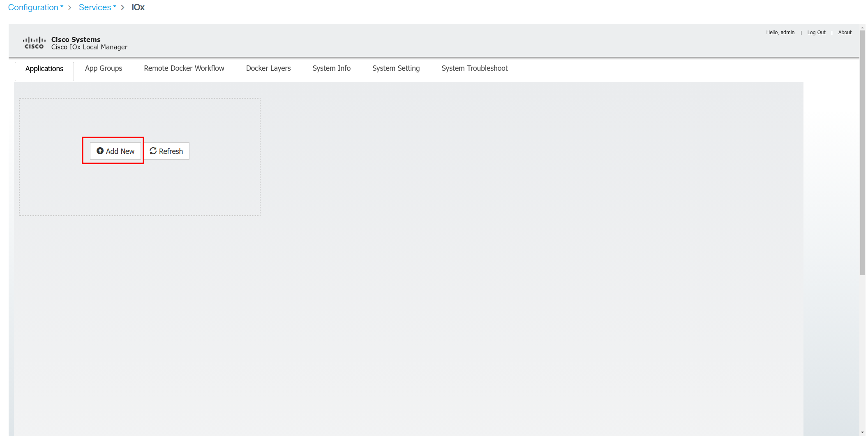The width and height of the screenshot is (868, 446).
Task: Open the System Troubleshoot tab
Action: 474,68
